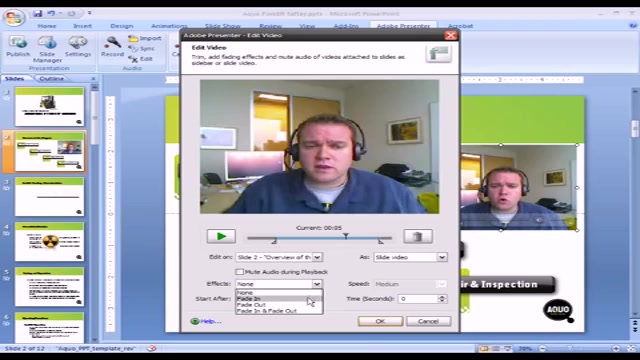640x360 pixels.
Task: Open Slide Manager from the ribbon
Action: pos(47,49)
